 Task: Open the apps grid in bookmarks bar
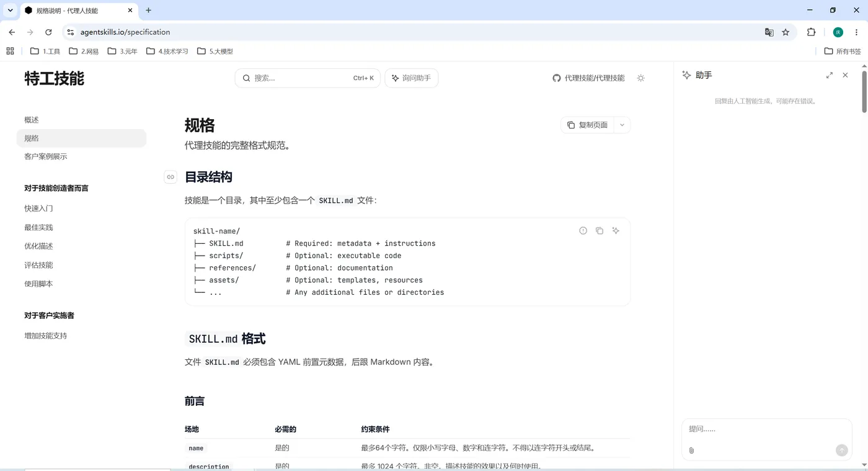click(x=10, y=51)
